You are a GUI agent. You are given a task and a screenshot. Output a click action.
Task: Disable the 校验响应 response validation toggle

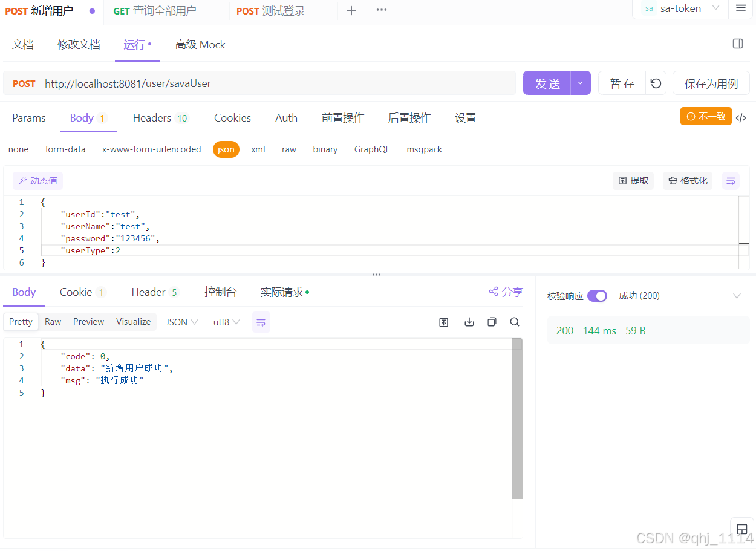(598, 296)
